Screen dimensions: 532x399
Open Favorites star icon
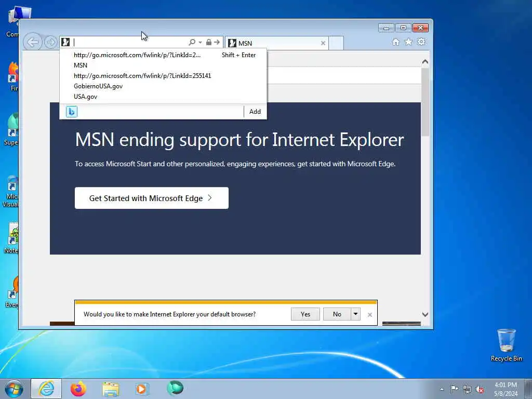tap(408, 42)
